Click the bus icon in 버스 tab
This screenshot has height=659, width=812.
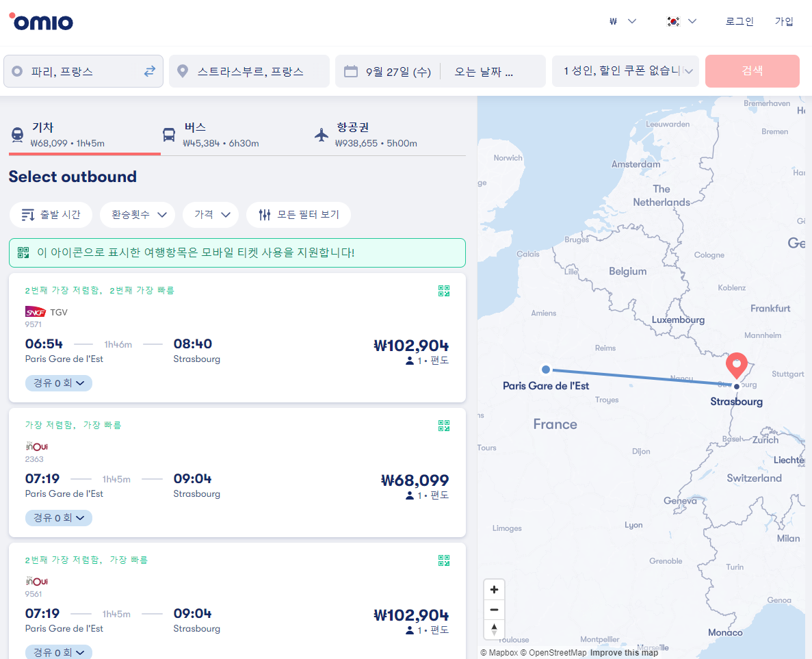169,135
